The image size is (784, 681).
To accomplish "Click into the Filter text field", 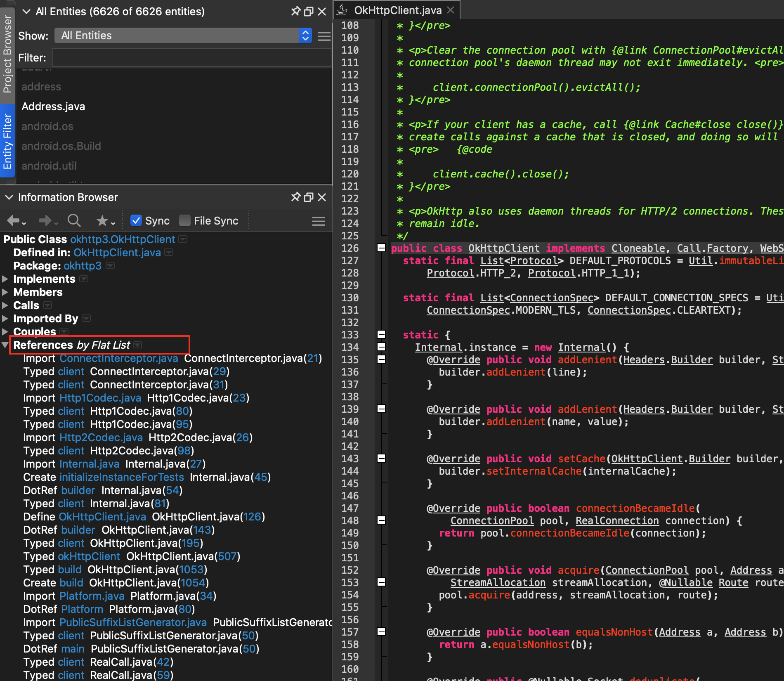I will tap(191, 58).
